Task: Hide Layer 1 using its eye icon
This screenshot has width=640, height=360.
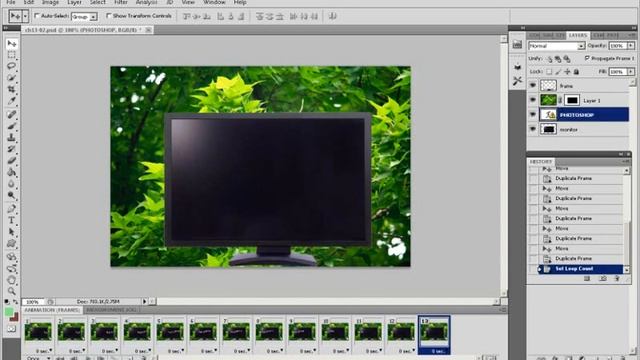Action: (x=533, y=100)
